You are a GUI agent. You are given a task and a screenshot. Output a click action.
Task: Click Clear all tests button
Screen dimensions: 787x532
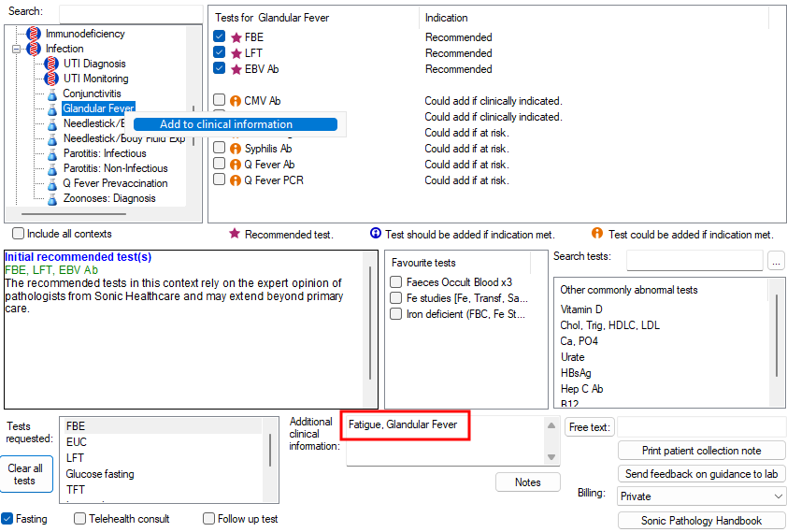tap(25, 474)
